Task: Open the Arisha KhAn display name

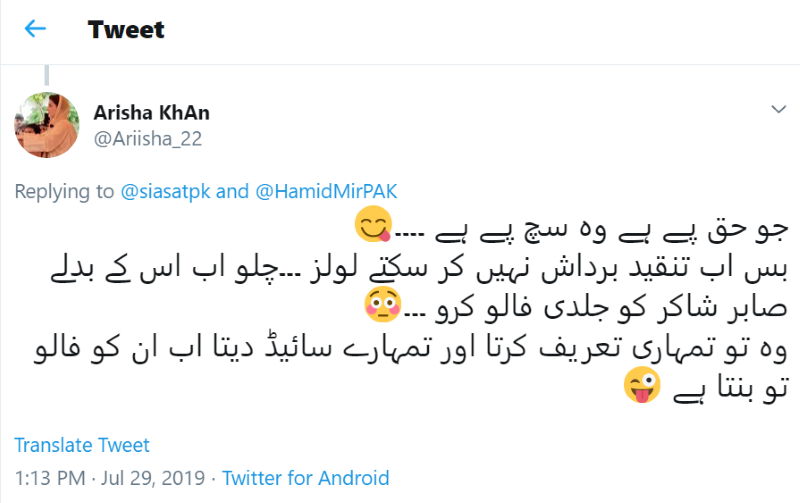Action: (x=151, y=111)
